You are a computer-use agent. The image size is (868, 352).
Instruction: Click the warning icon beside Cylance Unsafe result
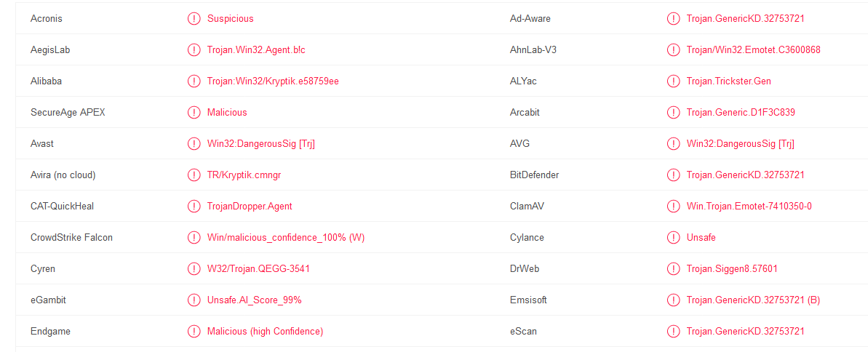673,237
